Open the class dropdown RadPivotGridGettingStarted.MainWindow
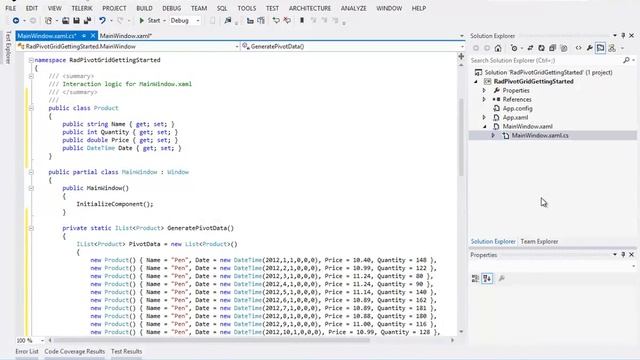Screen dimensions: 640x360 tap(128, 47)
